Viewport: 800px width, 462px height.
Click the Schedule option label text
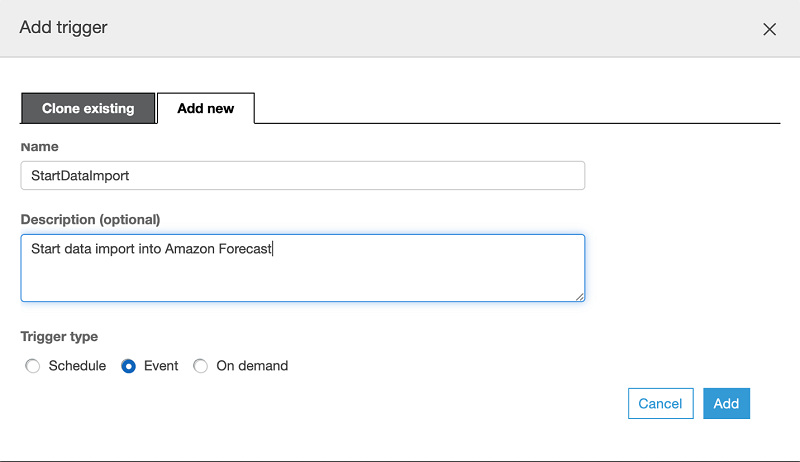77,366
